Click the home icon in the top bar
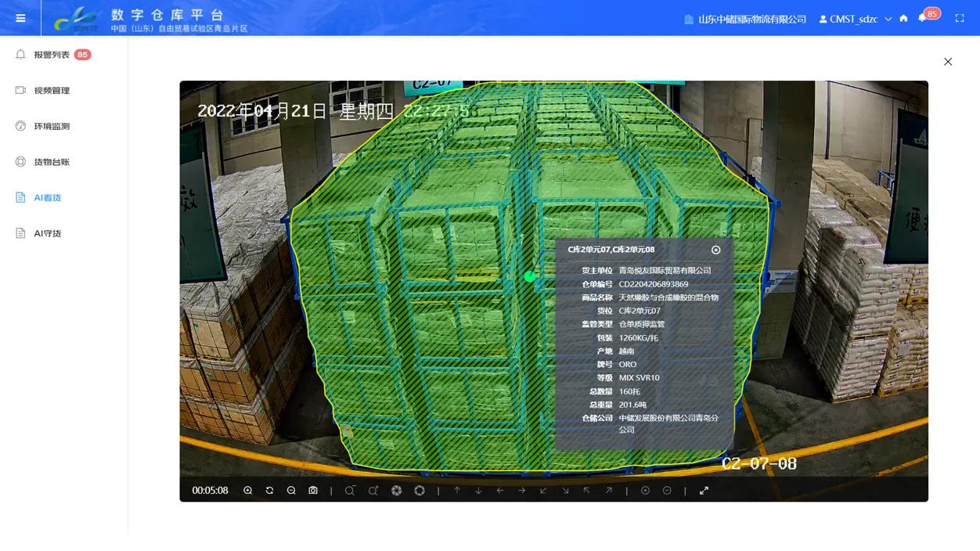Screen dimensions: 980x551 coord(904,17)
